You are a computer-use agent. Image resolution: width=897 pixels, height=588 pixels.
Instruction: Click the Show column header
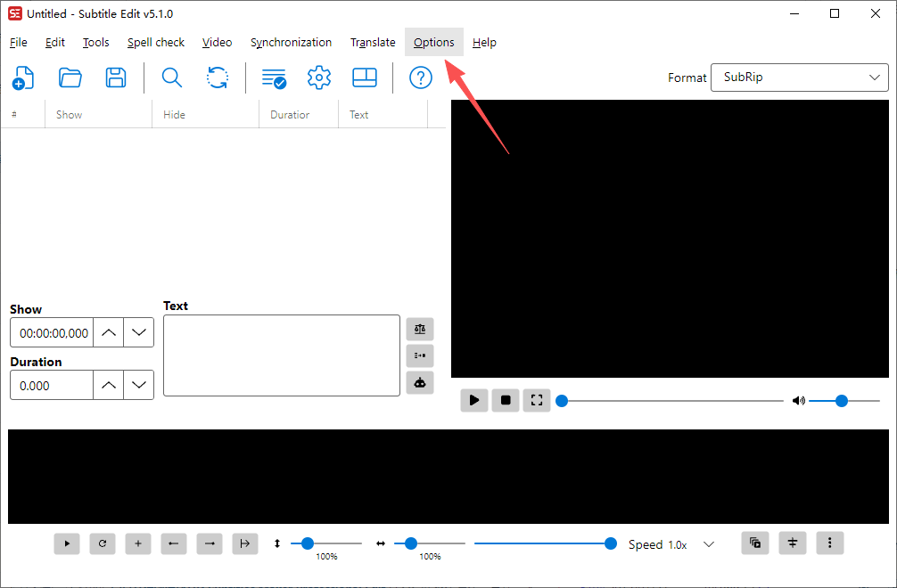pos(98,114)
